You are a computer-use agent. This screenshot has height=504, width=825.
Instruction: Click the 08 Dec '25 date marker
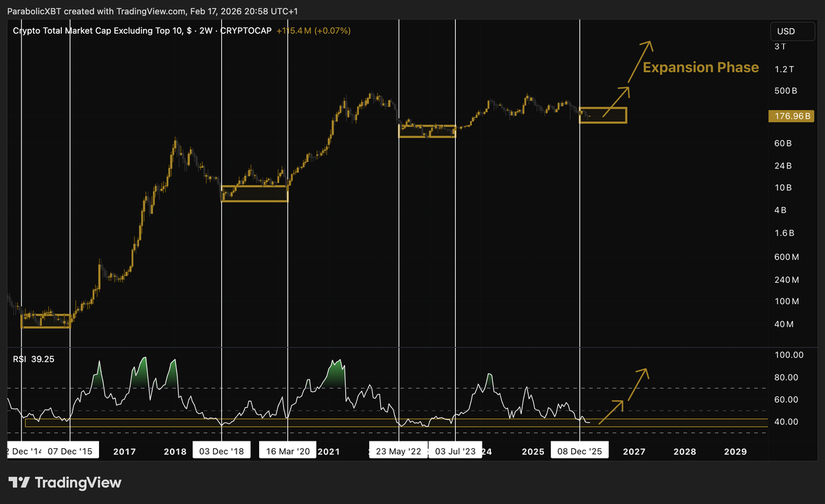(580, 450)
